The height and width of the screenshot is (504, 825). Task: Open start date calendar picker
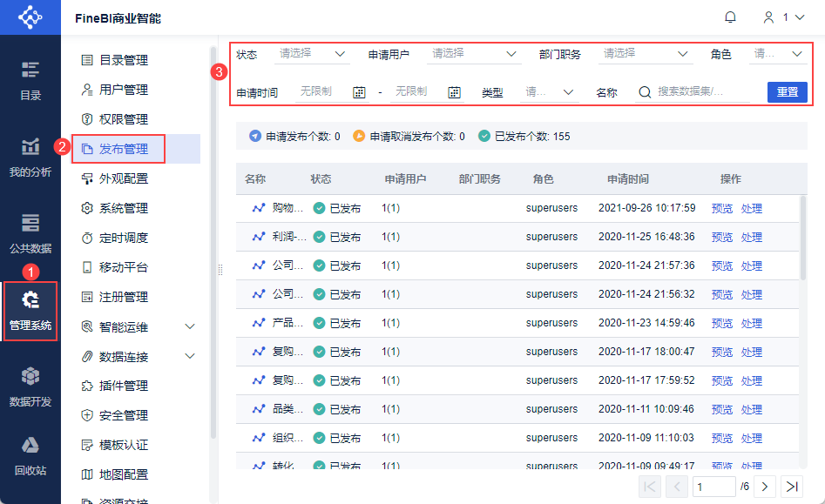(359, 92)
